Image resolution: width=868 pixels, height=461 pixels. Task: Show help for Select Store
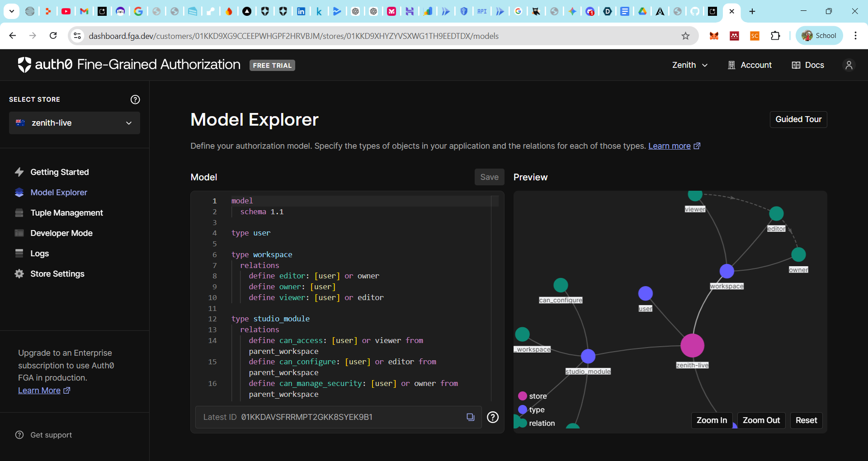pyautogui.click(x=135, y=99)
